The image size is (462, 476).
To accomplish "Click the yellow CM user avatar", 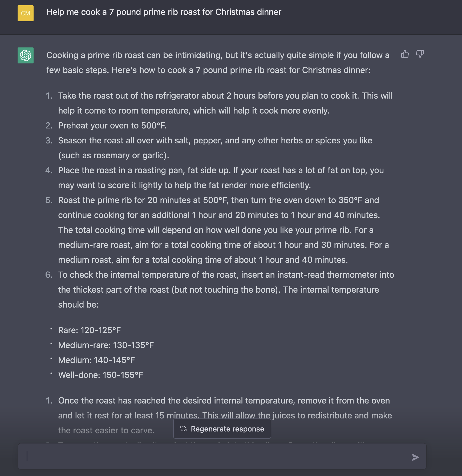I will [x=26, y=13].
